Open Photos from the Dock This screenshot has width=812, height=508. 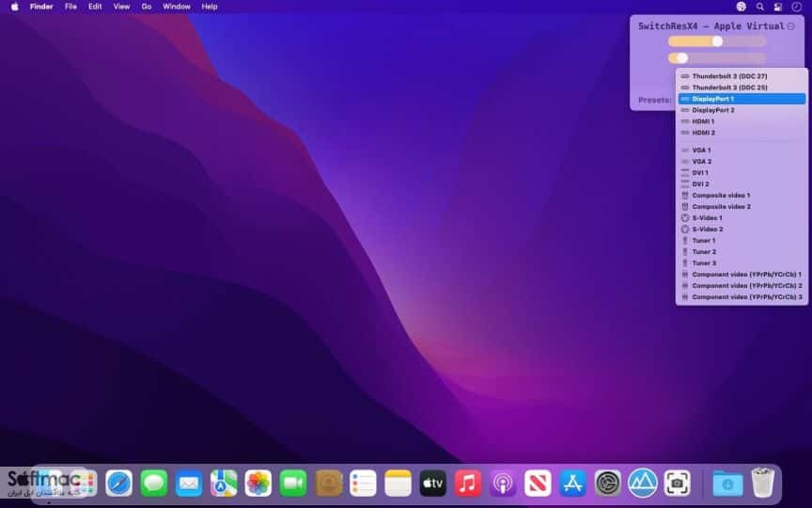258,484
